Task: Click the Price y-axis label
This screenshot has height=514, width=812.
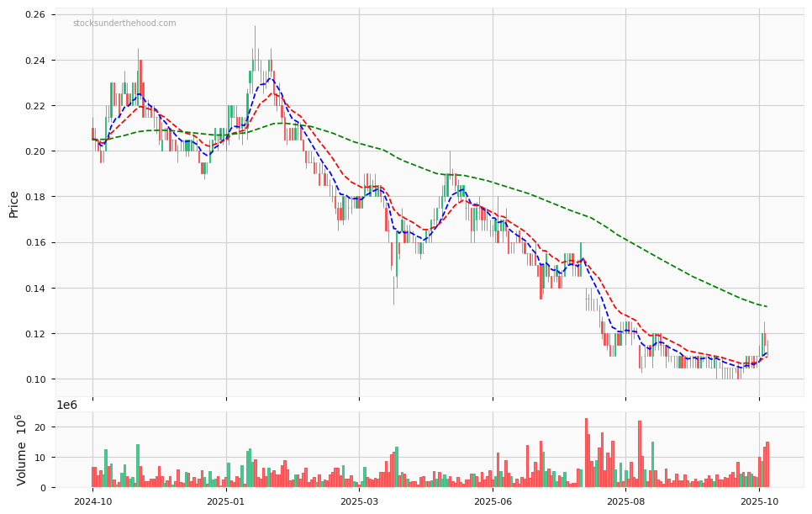Action: tap(13, 204)
